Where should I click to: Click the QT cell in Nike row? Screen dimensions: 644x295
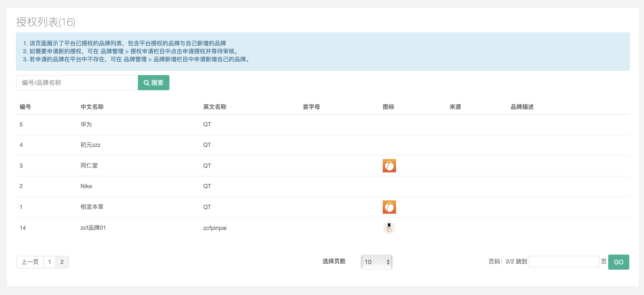pos(207,186)
